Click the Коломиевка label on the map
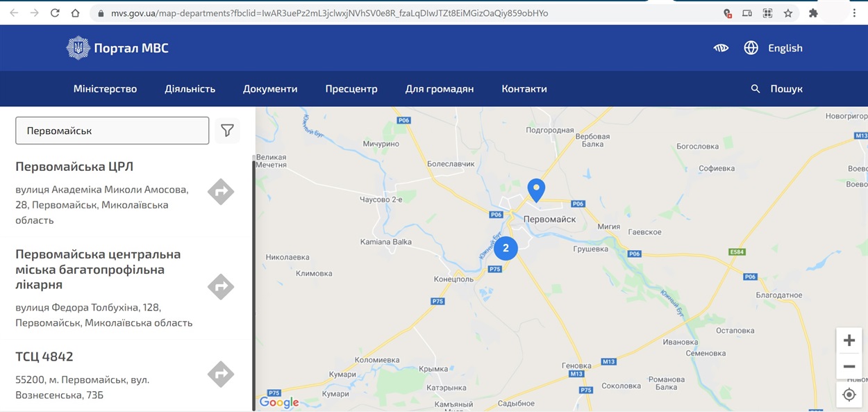This screenshot has width=868, height=412. pyautogui.click(x=377, y=360)
